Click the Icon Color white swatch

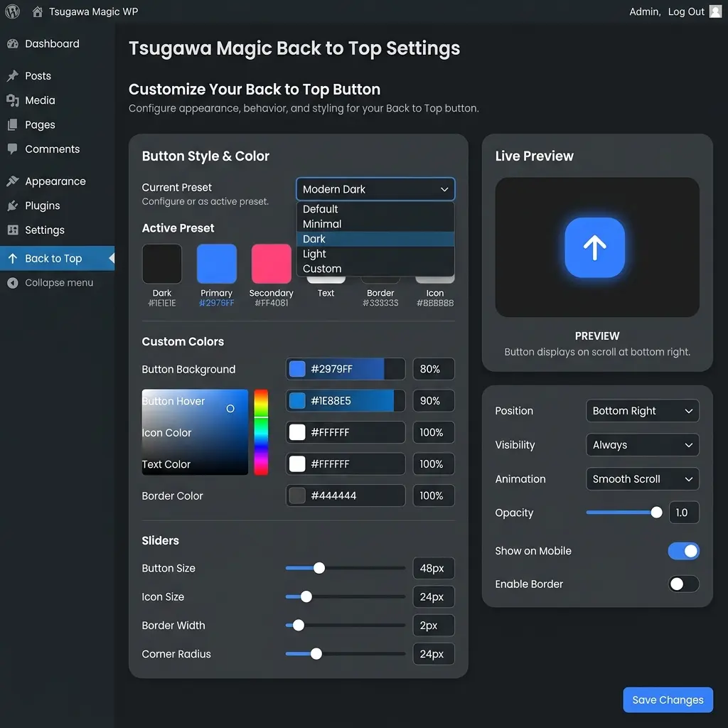[x=297, y=432]
